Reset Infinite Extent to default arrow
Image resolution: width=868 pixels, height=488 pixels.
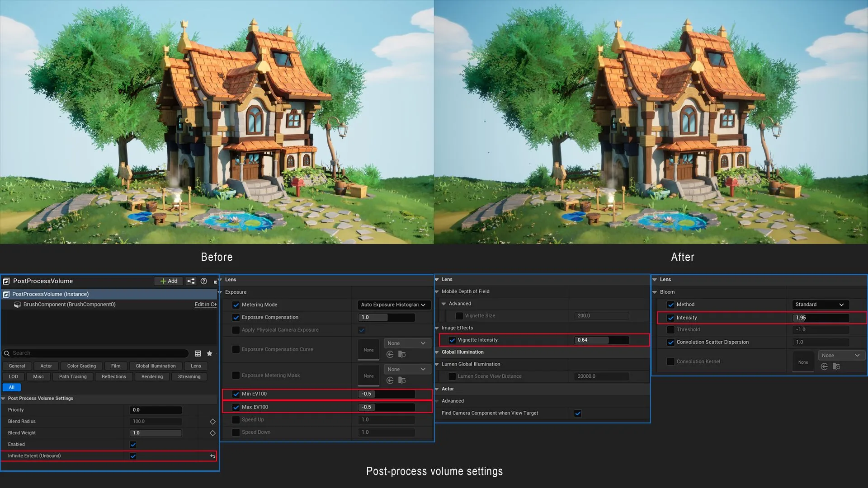click(212, 456)
